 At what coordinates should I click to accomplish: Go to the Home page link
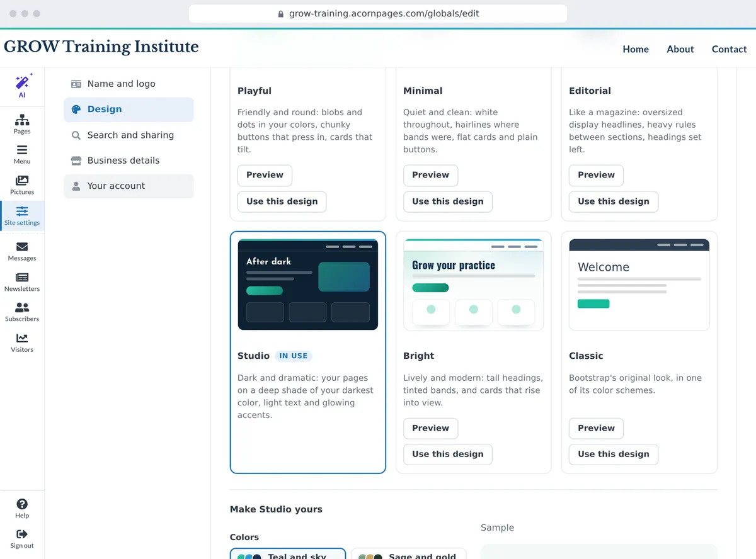click(636, 49)
